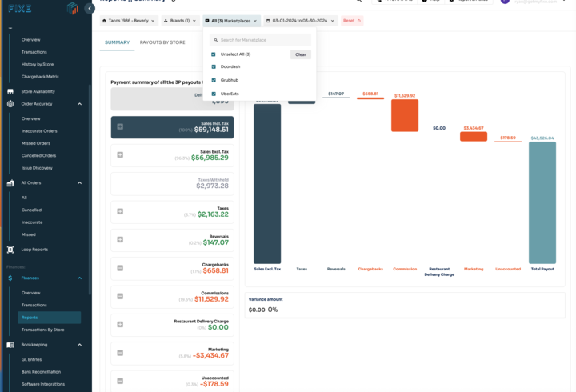
Task: Click the orange Commissions bar in chart
Action: [405, 116]
